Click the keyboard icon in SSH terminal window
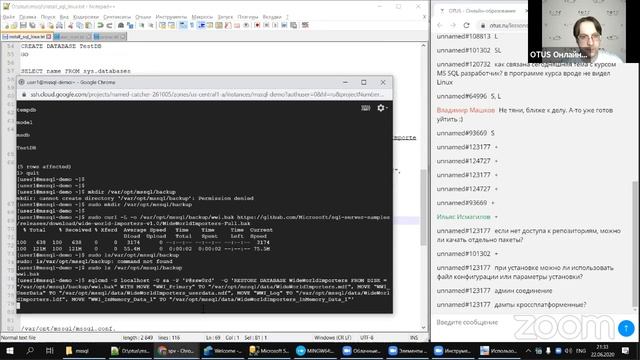The image size is (640, 360). [366, 108]
